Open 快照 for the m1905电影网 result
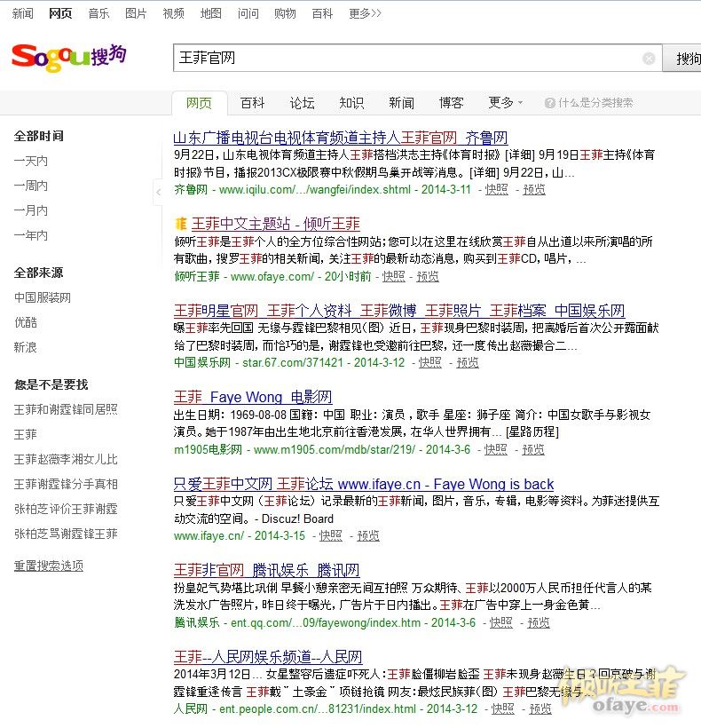The width and height of the screenshot is (701, 728). (x=496, y=449)
